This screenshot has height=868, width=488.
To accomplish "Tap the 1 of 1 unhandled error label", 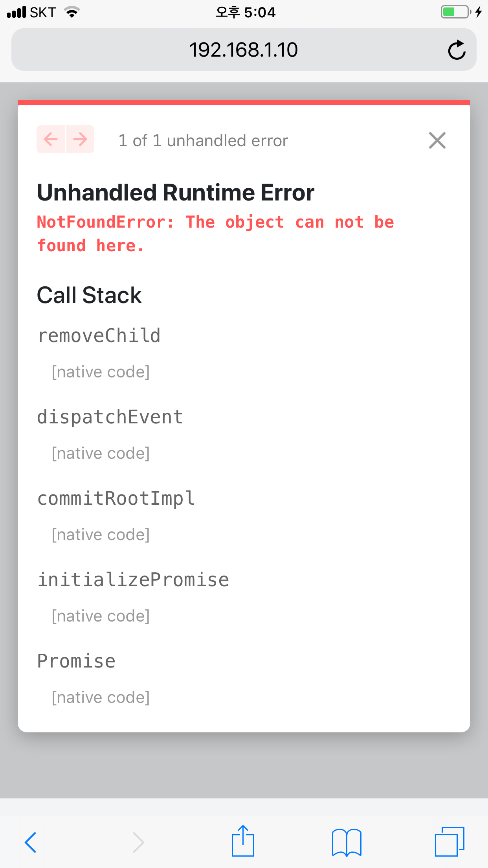I will (x=203, y=140).
